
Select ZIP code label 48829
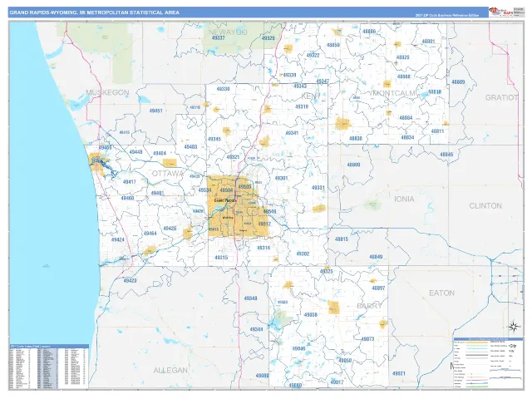click(x=402, y=57)
